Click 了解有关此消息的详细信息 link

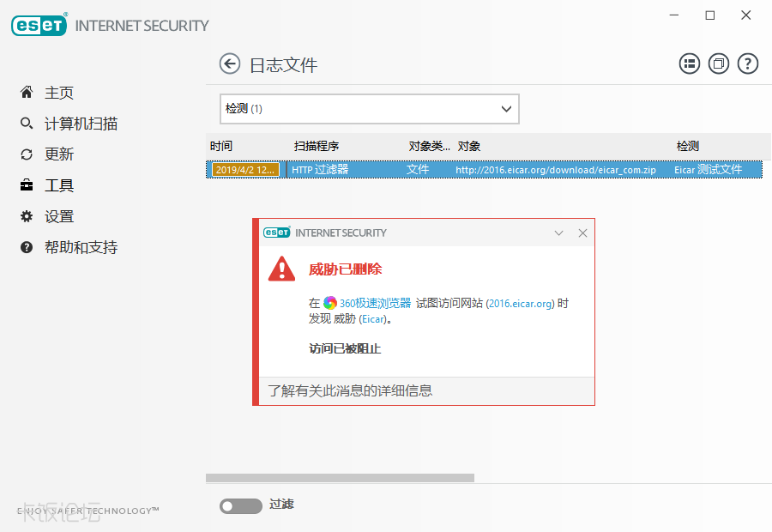click(350, 390)
